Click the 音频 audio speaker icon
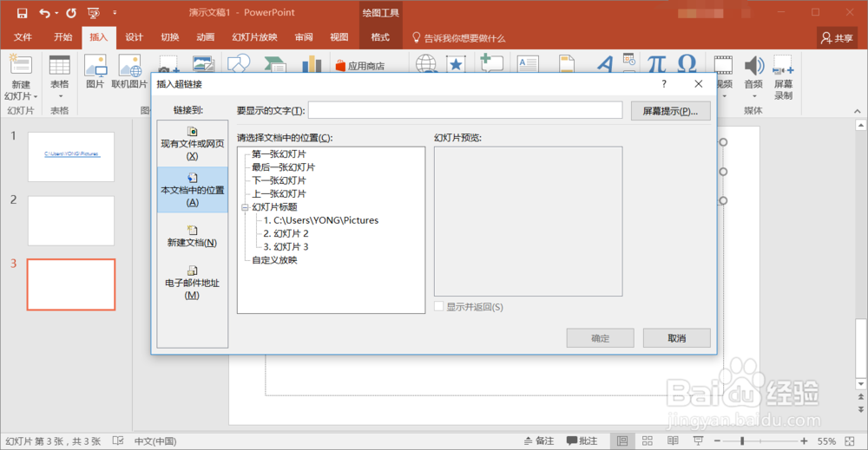The width and height of the screenshot is (868, 450). (753, 66)
